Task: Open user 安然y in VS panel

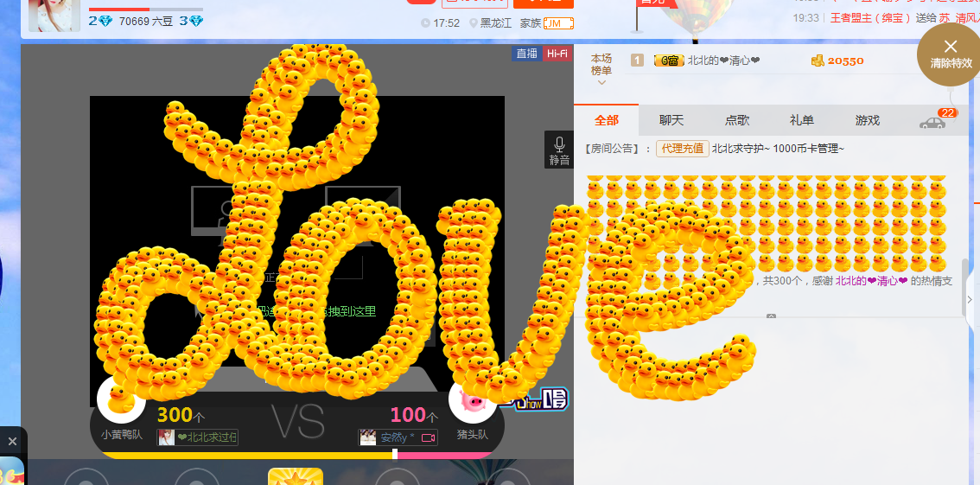Action: pyautogui.click(x=398, y=437)
